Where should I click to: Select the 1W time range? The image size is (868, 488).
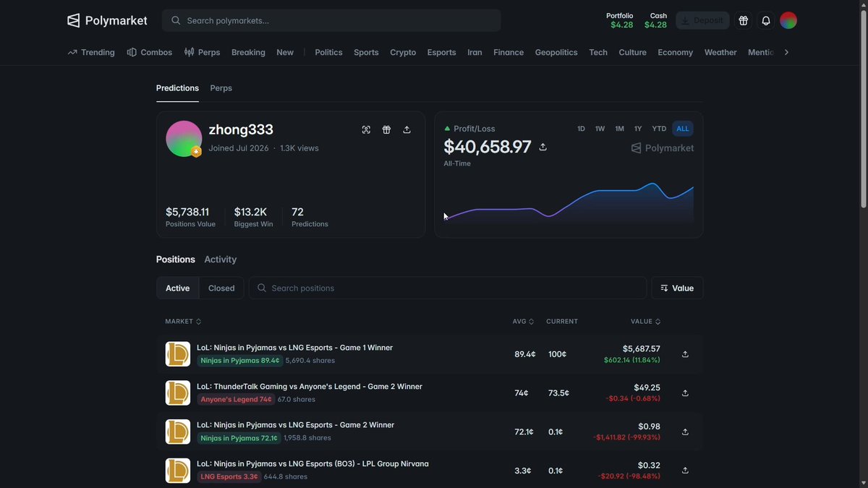600,129
